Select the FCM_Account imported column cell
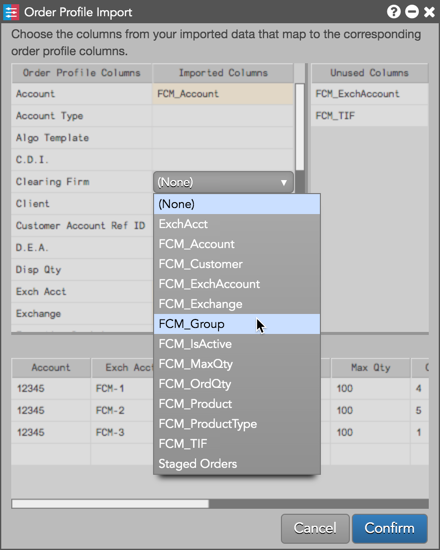 point(223,94)
